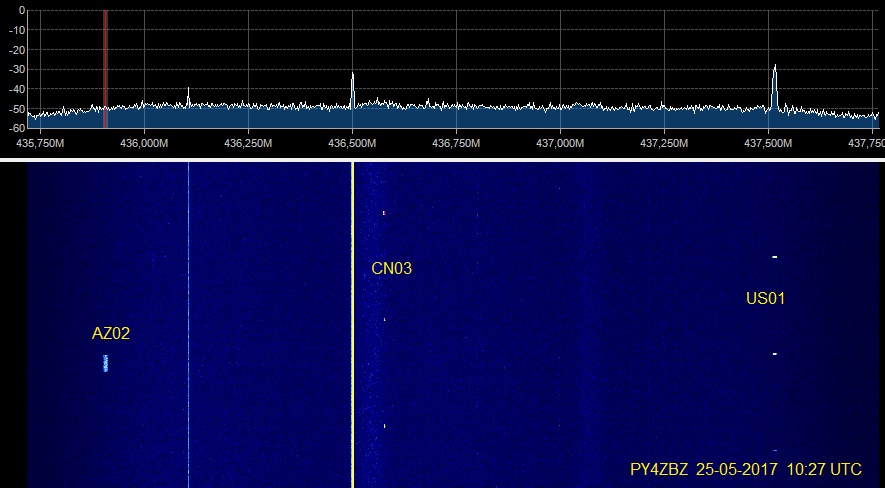Select the AZ02 label on waterfall
The height and width of the screenshot is (488, 885).
[111, 333]
